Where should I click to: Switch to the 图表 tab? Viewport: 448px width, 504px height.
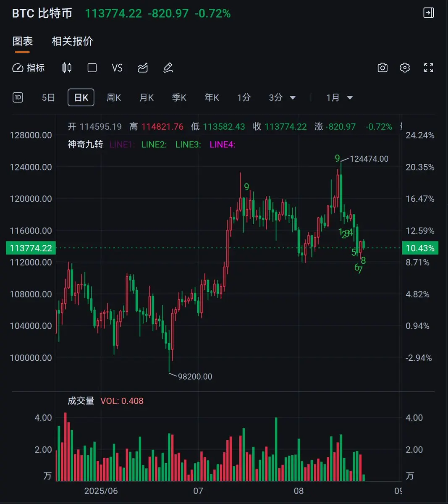click(x=23, y=41)
